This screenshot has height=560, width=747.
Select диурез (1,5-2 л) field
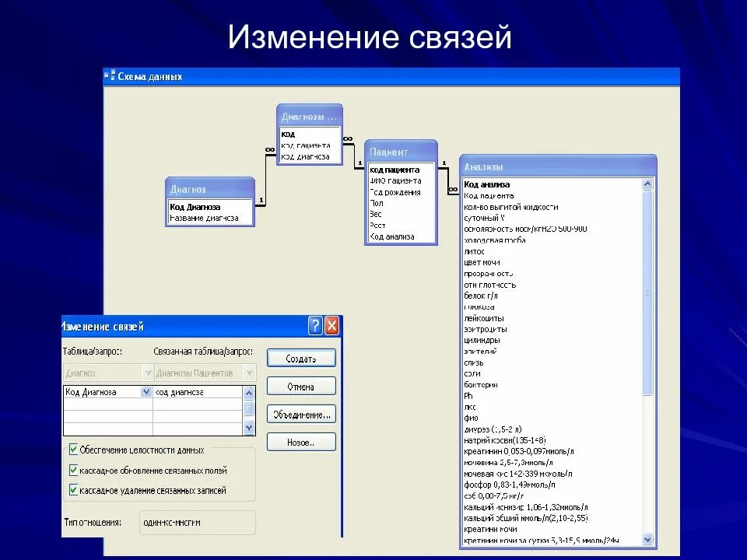coord(493,429)
